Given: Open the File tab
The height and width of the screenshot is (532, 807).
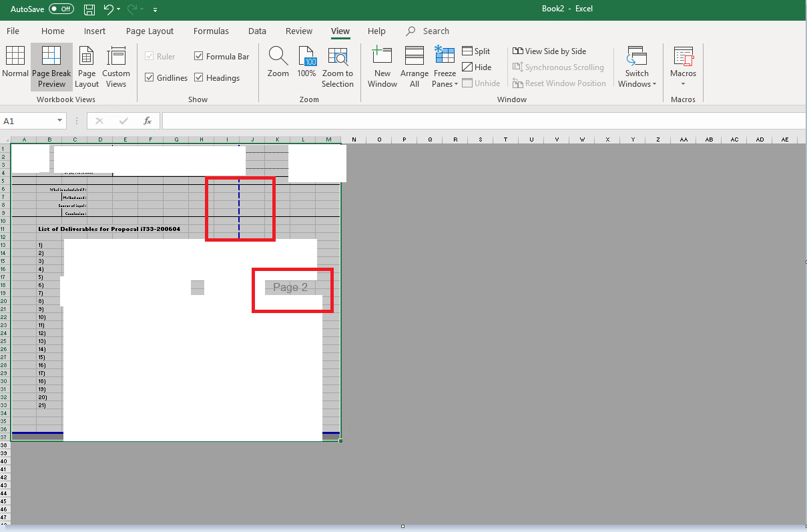Looking at the screenshot, I should click(x=13, y=31).
